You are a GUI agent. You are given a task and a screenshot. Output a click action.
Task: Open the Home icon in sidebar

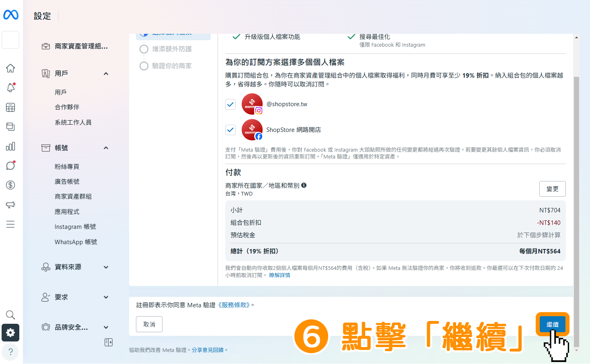[10, 68]
